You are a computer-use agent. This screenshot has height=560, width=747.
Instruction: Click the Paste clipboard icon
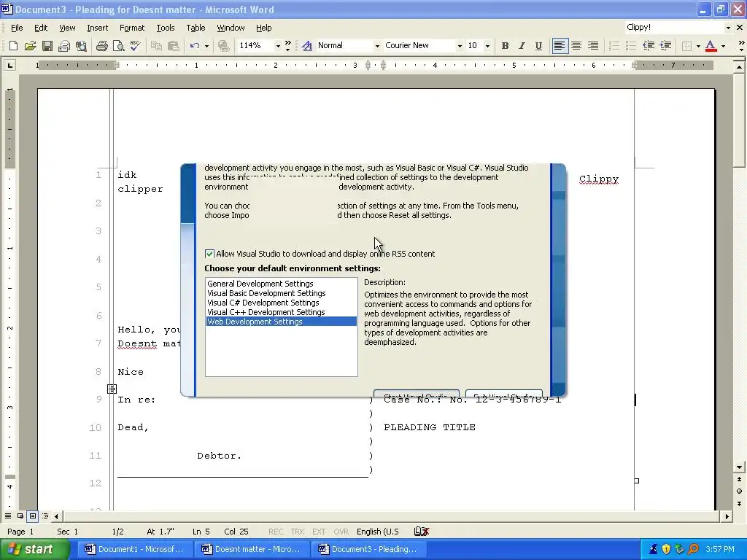[x=174, y=46]
